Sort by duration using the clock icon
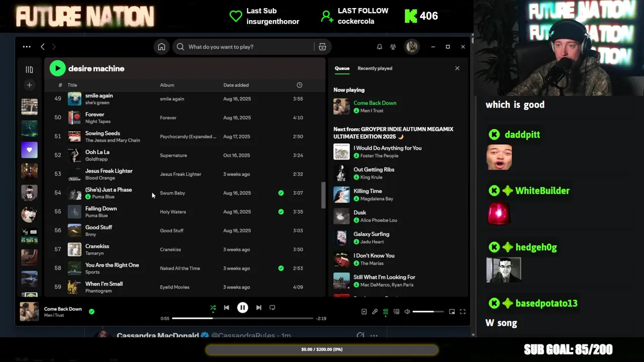The height and width of the screenshot is (362, 644). pyautogui.click(x=299, y=85)
